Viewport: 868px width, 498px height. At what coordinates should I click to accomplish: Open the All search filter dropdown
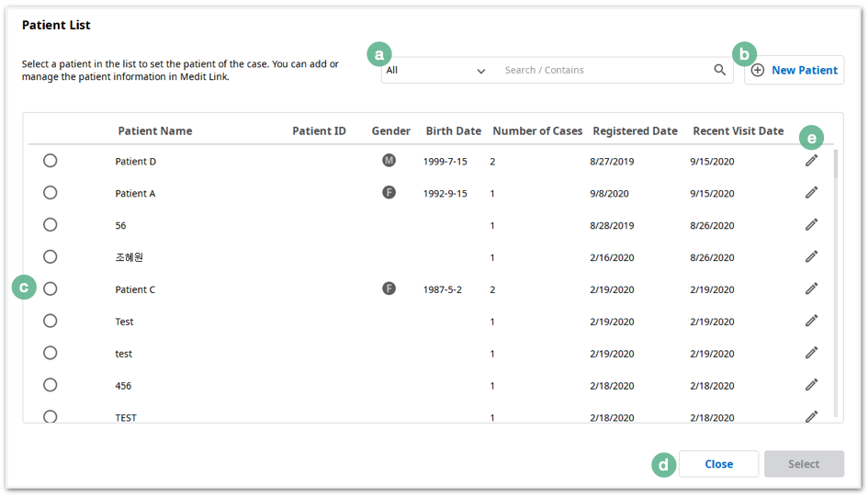tap(436, 71)
